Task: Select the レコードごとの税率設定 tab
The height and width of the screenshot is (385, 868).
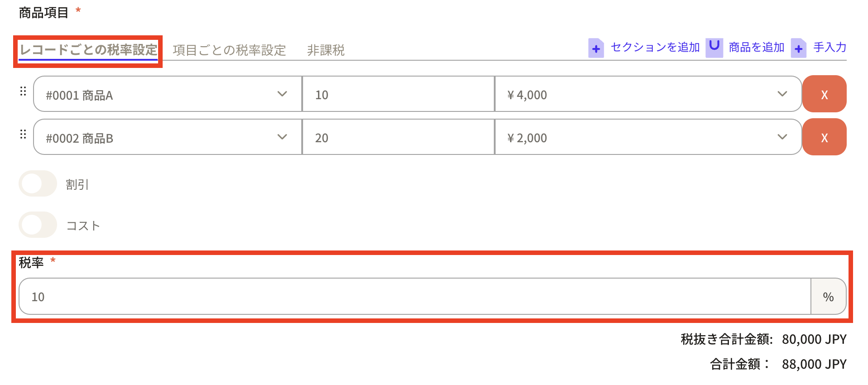Action: click(x=88, y=50)
